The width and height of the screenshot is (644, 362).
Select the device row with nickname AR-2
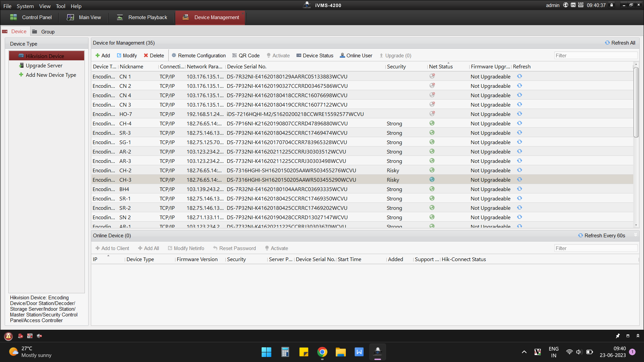coord(362,152)
